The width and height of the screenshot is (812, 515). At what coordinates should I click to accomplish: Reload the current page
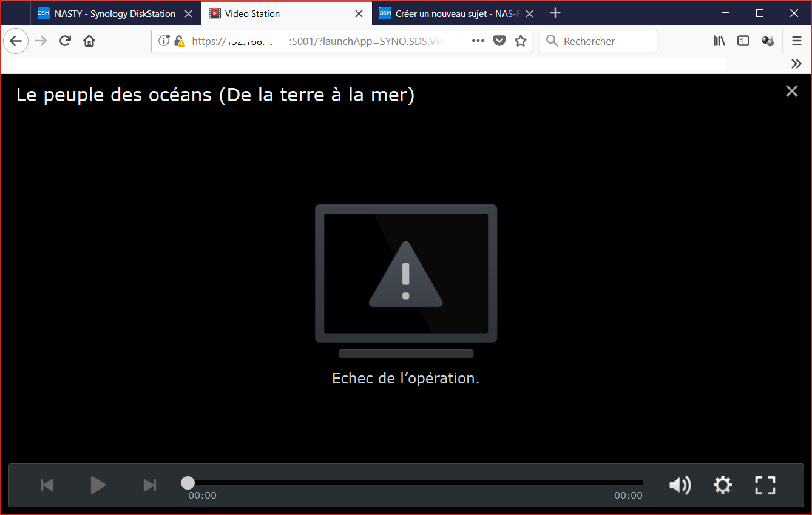click(65, 41)
